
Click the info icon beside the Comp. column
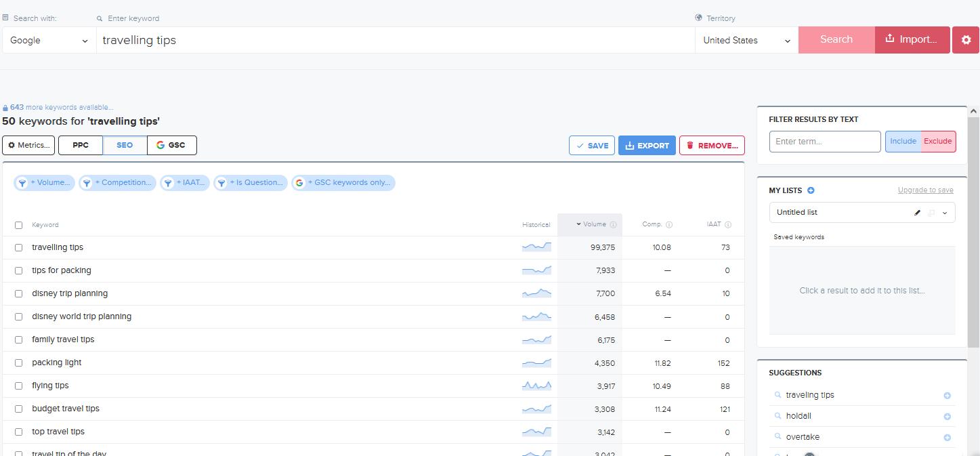coord(669,225)
